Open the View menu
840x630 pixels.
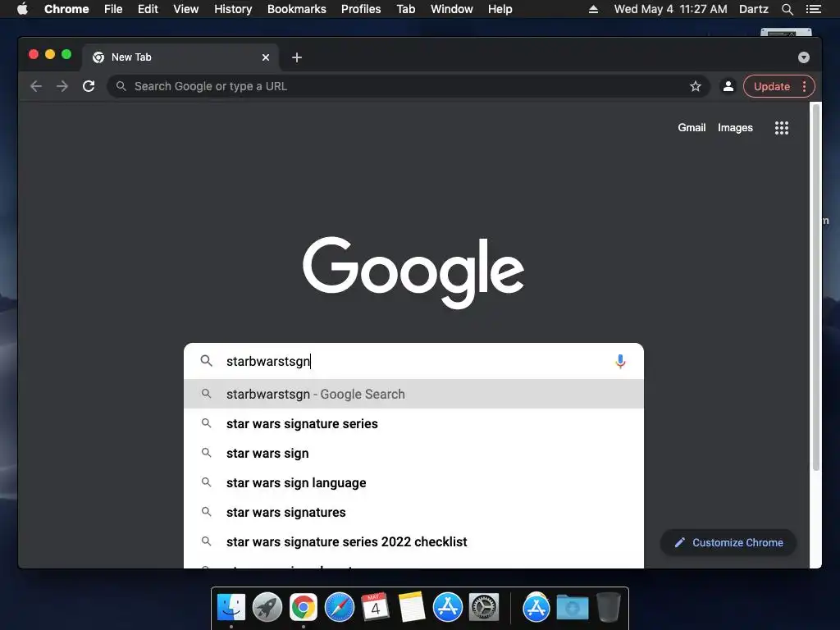(x=186, y=9)
